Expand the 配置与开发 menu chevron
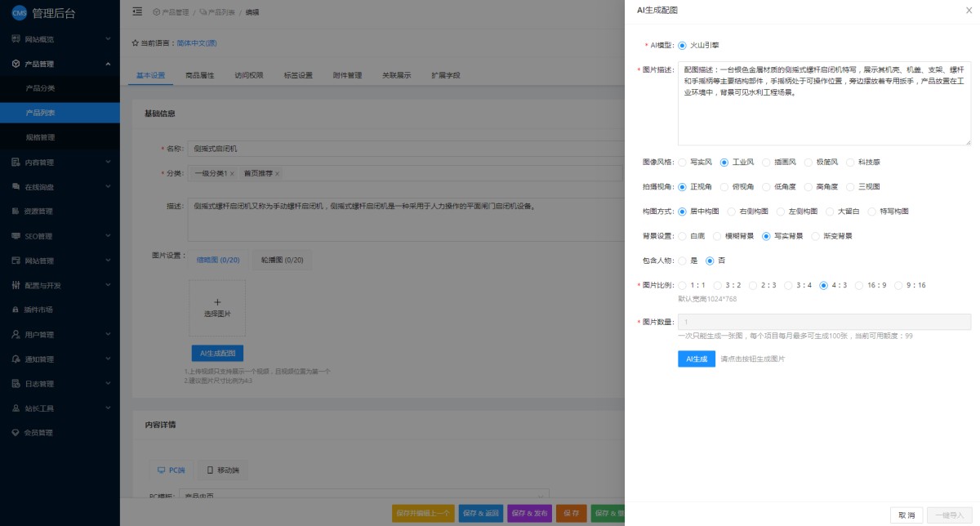Image resolution: width=980 pixels, height=526 pixels. coord(108,285)
